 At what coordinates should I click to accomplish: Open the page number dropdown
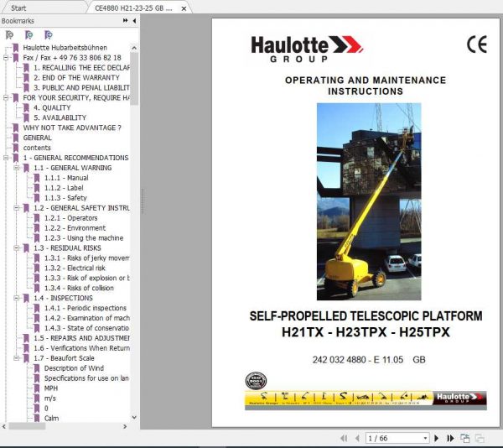pyautogui.click(x=425, y=438)
